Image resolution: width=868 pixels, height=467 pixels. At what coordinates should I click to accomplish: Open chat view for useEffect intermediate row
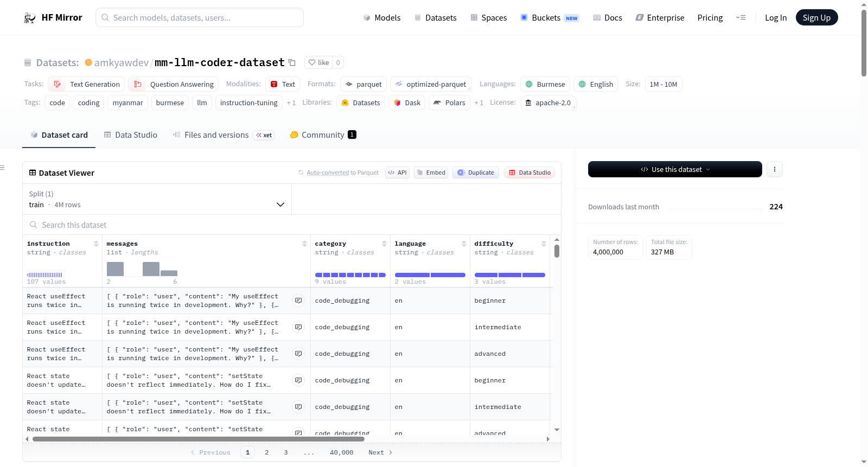point(298,327)
